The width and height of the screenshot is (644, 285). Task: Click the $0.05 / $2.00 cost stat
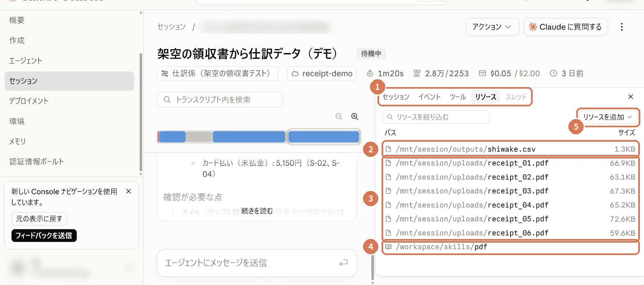click(509, 74)
